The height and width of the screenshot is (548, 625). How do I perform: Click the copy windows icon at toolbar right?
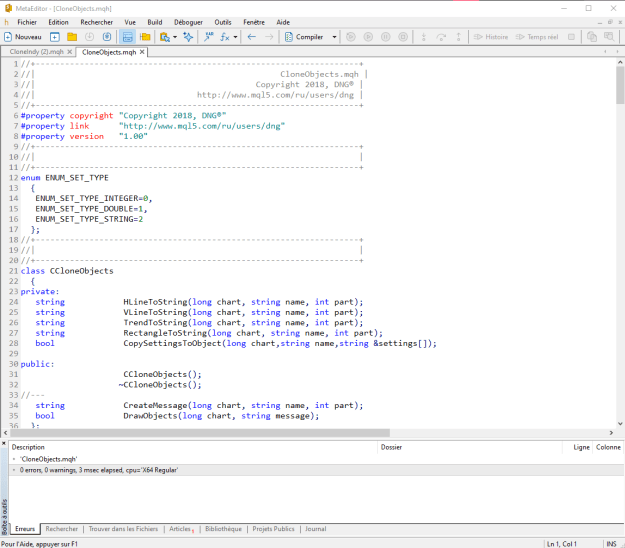point(592,37)
